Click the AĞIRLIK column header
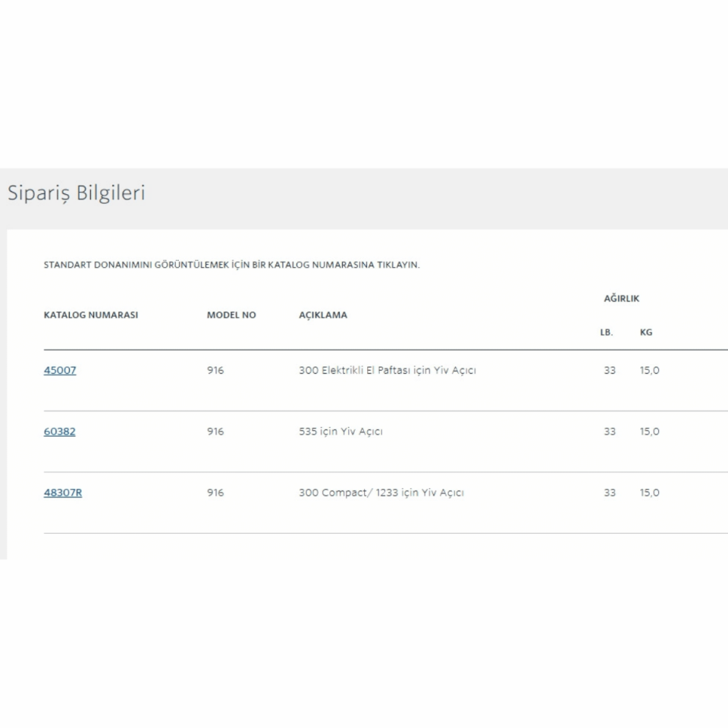 (x=621, y=298)
